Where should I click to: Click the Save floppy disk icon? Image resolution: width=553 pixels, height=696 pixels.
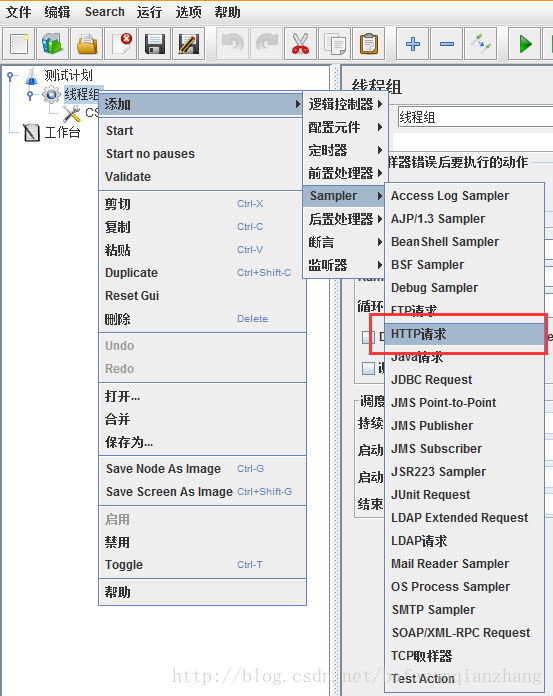point(154,44)
